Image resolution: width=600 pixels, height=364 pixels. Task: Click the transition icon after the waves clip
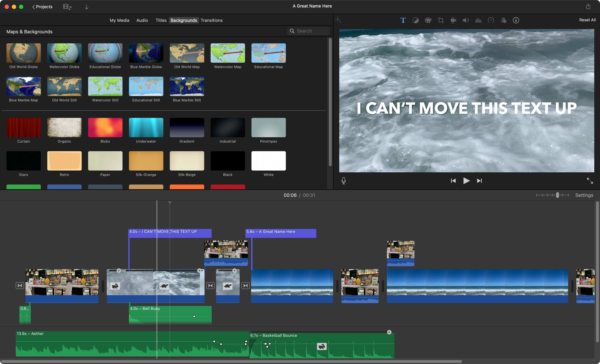point(210,285)
